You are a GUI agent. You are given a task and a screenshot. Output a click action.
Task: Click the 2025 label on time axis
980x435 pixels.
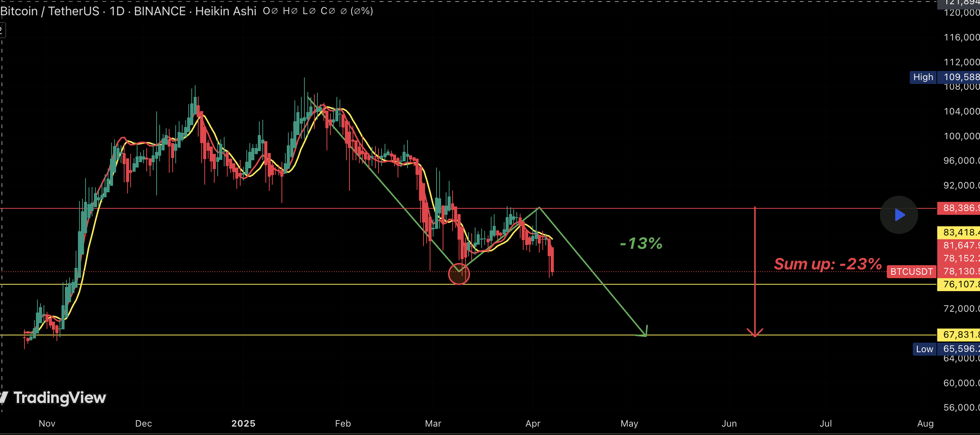coord(243,424)
